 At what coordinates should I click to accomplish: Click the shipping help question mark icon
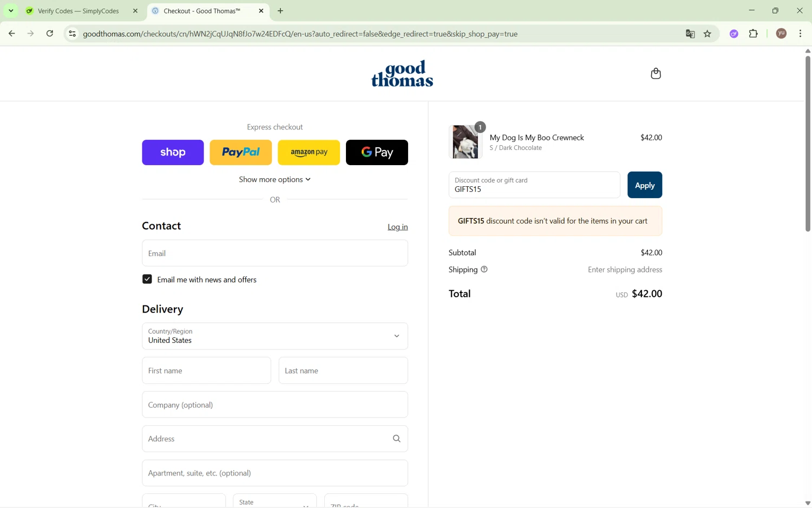[x=484, y=269]
